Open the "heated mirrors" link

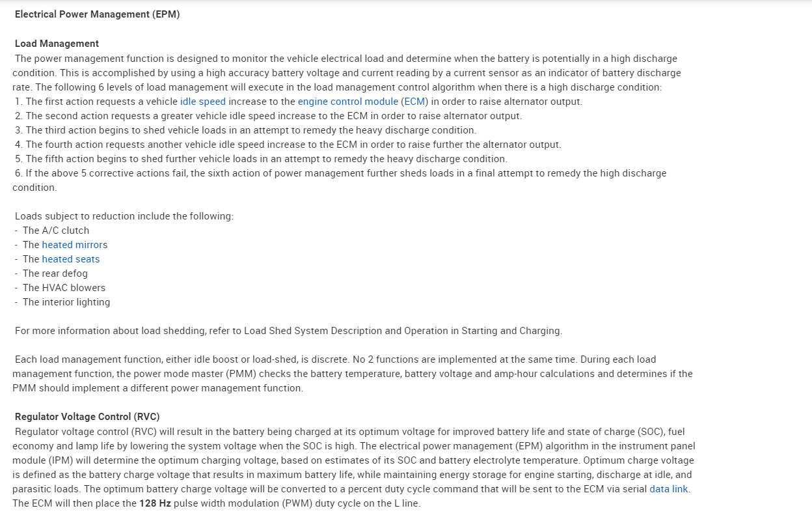point(73,245)
